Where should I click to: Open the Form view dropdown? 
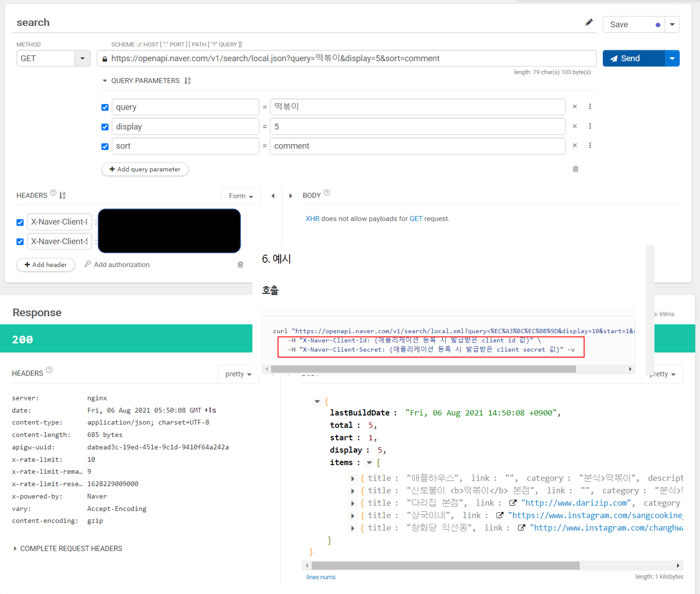tap(241, 196)
